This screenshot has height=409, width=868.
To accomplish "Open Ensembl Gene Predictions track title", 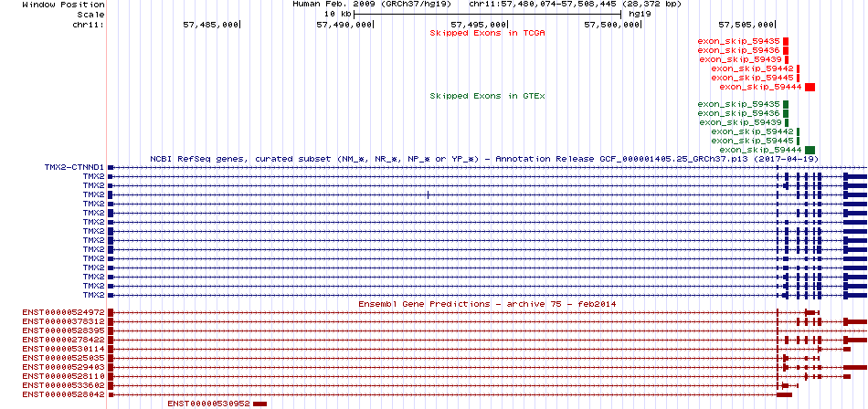I will pos(487,304).
